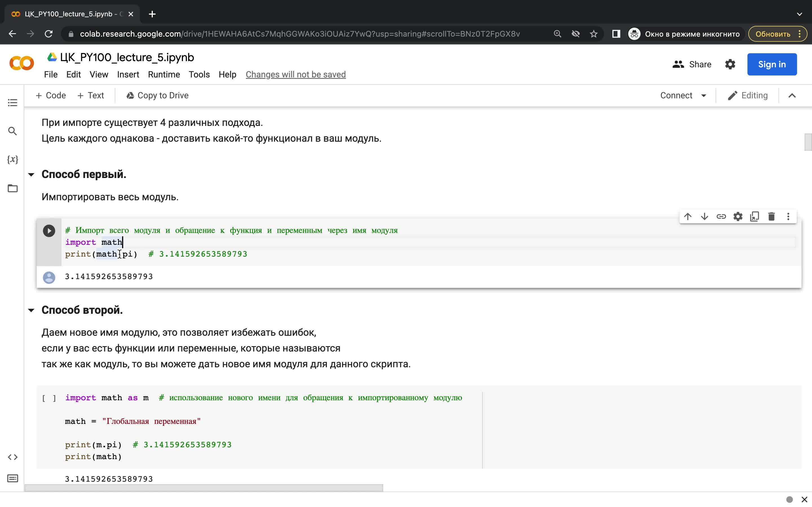This screenshot has width=812, height=507.
Task: Click the Sign in button
Action: 772,65
